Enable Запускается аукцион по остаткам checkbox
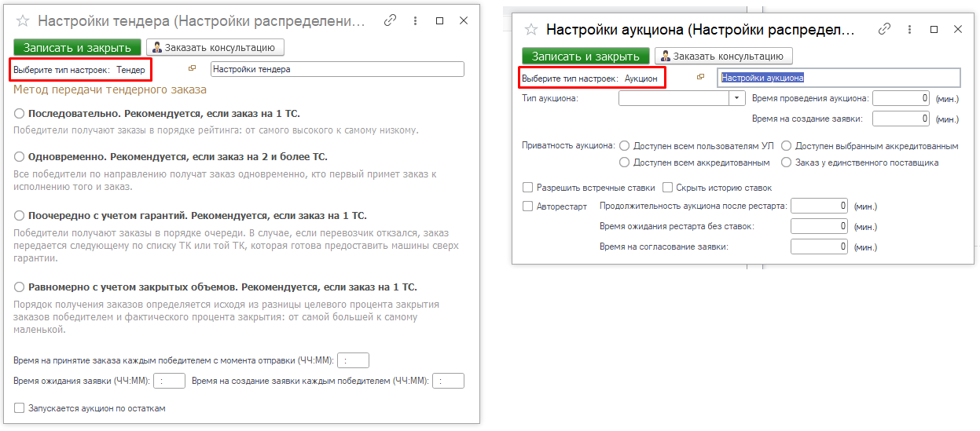The width and height of the screenshot is (980, 431). 19,408
